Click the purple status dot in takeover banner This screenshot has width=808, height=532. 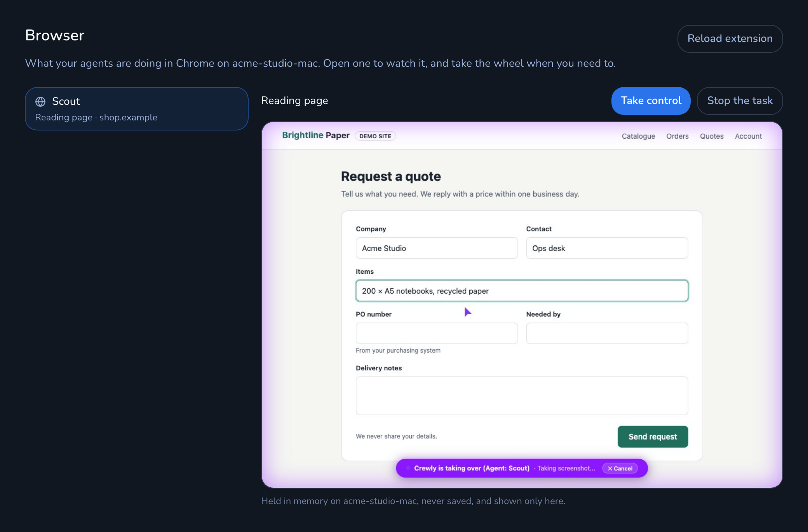point(408,468)
